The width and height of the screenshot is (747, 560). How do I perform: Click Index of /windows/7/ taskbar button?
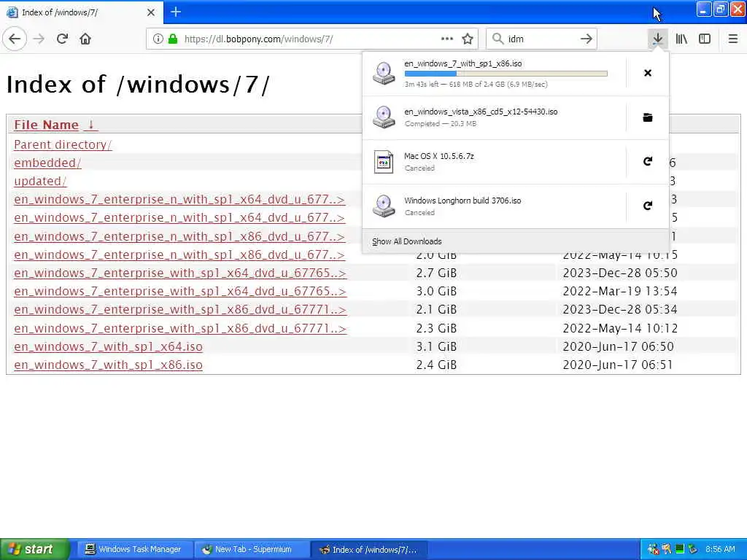(369, 549)
